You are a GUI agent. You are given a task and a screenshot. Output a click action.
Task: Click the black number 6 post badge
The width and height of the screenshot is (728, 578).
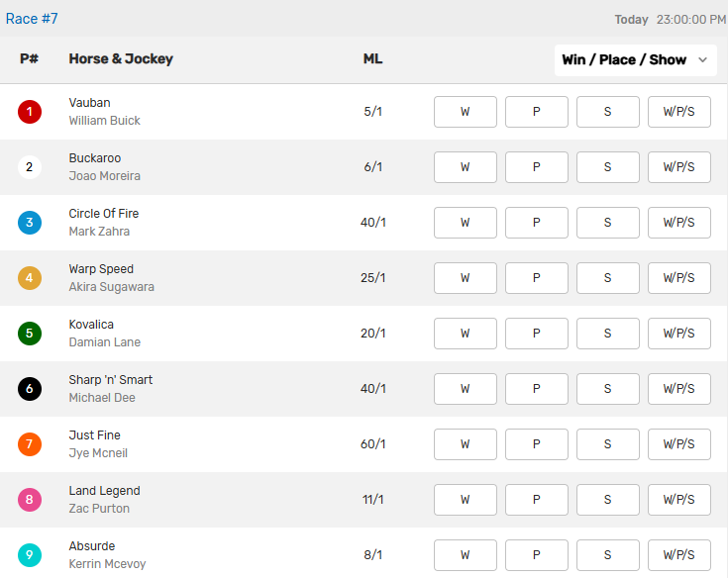coord(29,389)
